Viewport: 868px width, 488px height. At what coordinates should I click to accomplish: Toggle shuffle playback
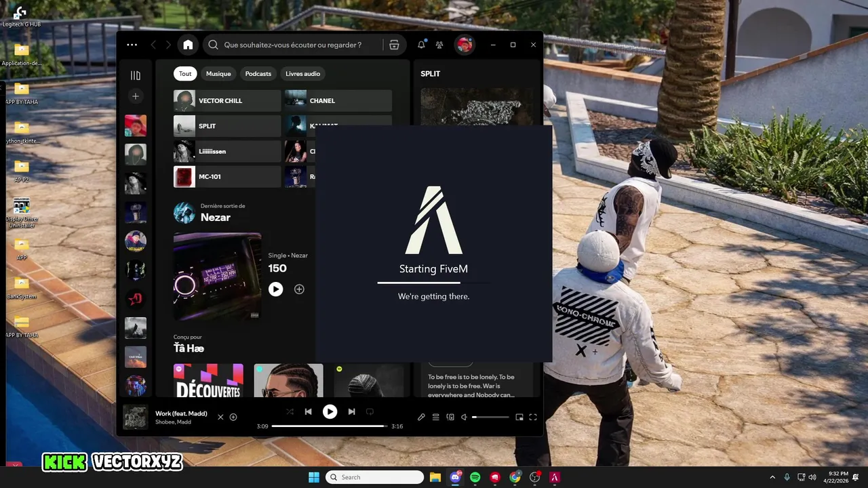pyautogui.click(x=290, y=411)
